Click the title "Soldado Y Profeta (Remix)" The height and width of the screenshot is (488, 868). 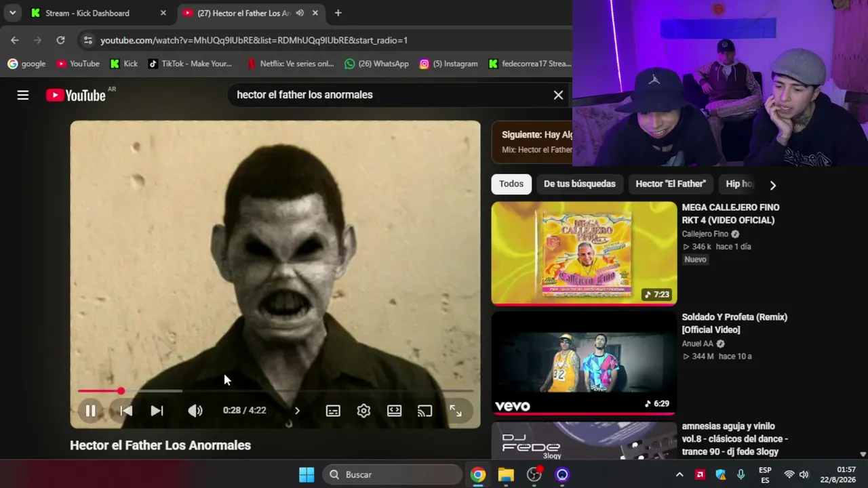734,323
